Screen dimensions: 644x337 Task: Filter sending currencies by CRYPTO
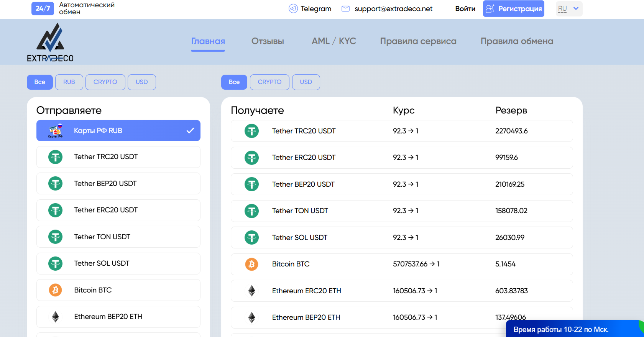coord(105,82)
